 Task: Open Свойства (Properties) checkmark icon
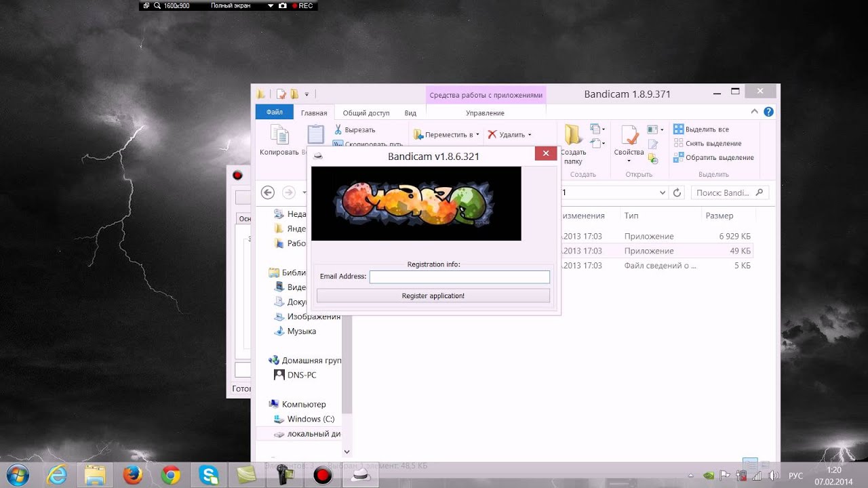[629, 135]
